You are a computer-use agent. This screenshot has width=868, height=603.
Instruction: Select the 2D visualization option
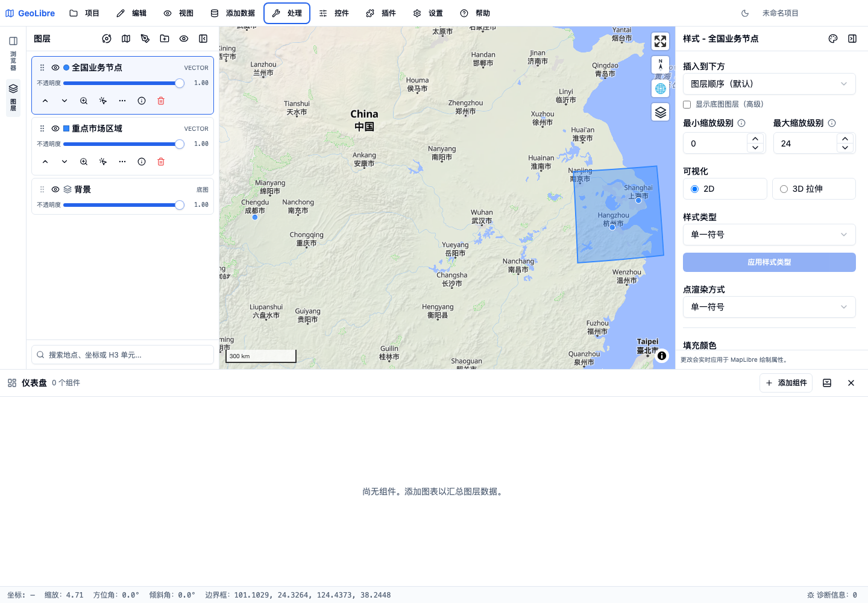pos(725,189)
